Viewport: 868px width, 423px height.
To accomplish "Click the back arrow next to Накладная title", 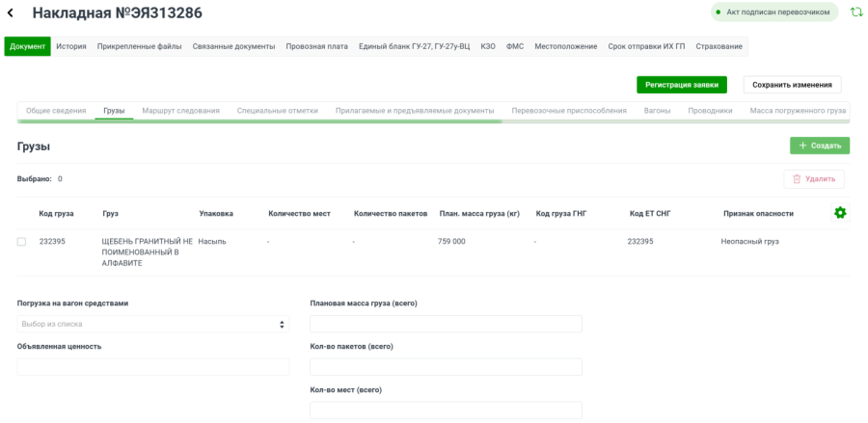I will [x=11, y=13].
